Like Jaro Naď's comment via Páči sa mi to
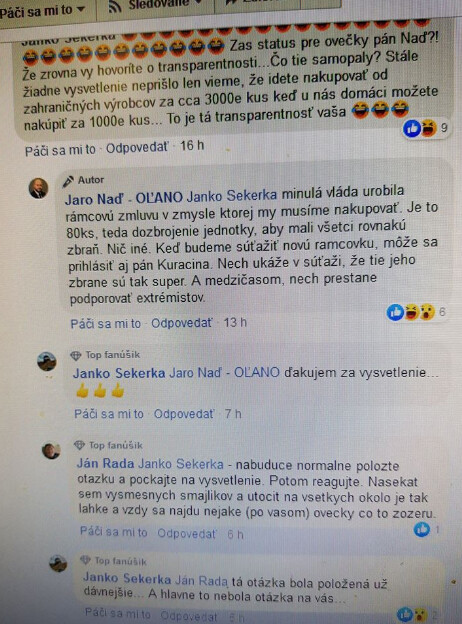 point(105,324)
